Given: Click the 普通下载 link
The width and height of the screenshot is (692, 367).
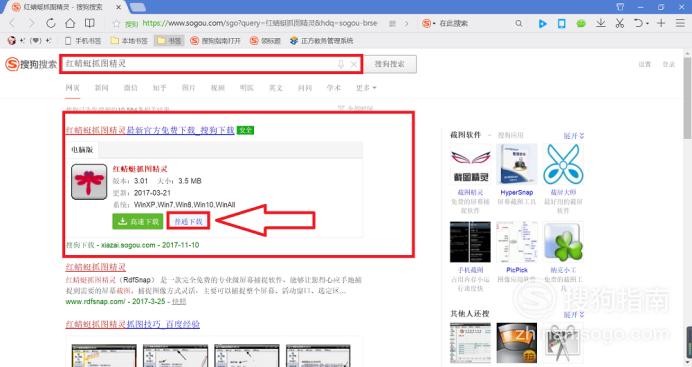Looking at the screenshot, I should [188, 221].
